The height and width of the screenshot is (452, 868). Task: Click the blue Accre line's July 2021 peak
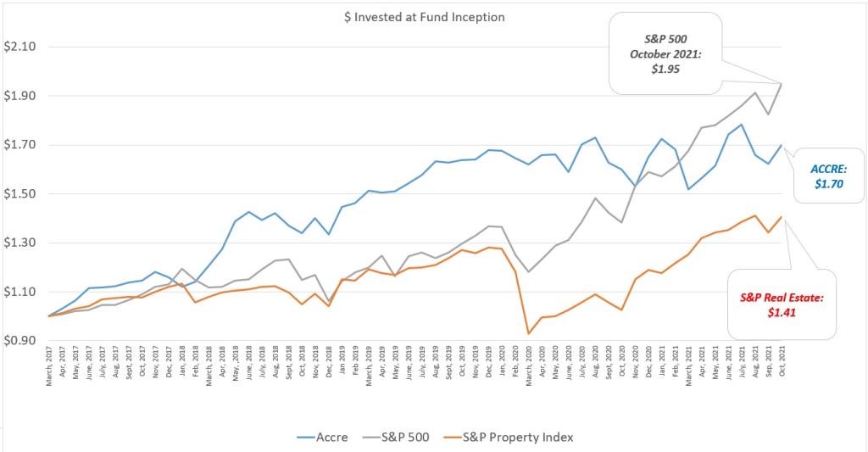[x=742, y=125]
